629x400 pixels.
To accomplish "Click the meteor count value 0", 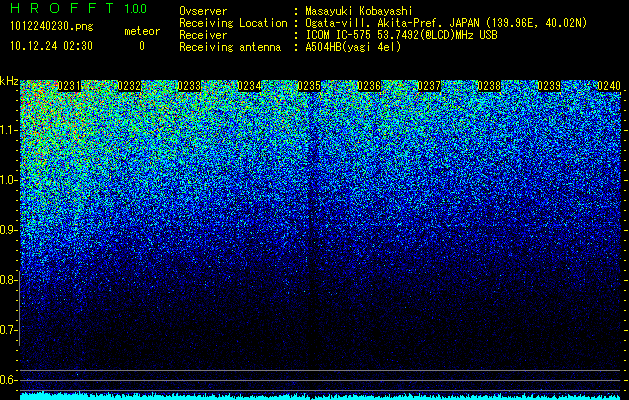I will click(x=142, y=46).
